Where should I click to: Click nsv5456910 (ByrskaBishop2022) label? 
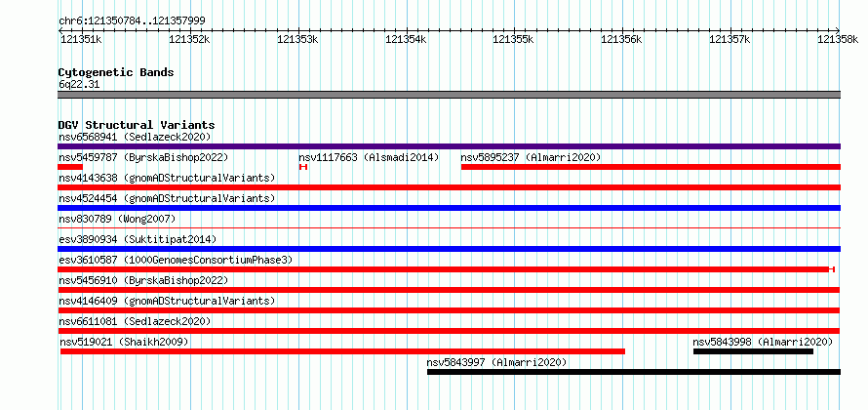pos(143,280)
